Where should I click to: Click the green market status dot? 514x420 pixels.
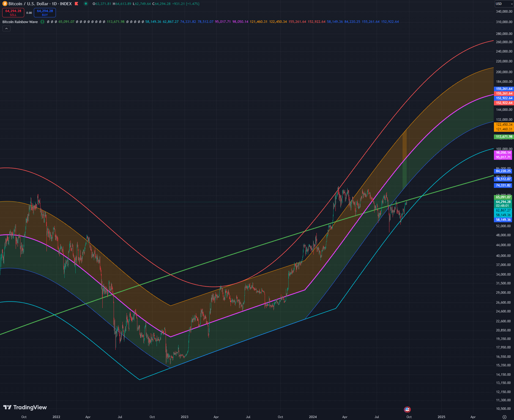[86, 4]
